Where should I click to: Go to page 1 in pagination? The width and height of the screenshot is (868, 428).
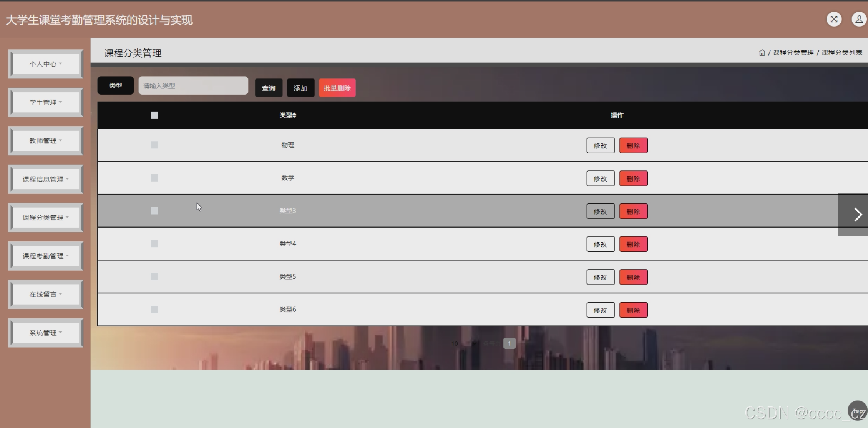click(509, 343)
